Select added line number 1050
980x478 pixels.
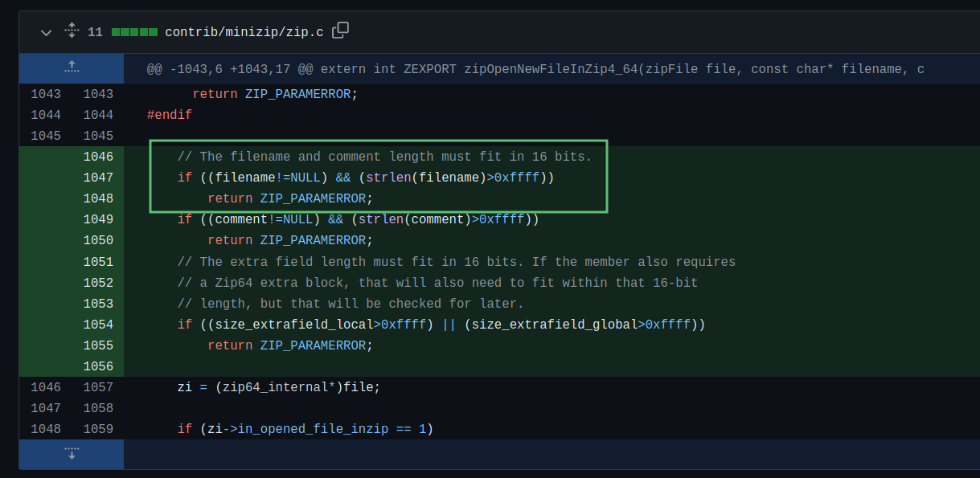[98, 240]
